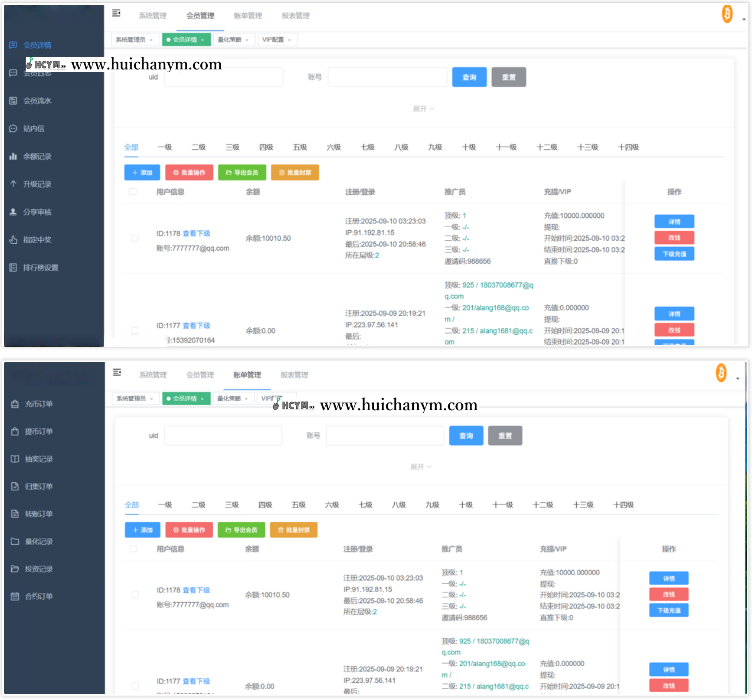Collapse sidebar via hamburger in 会员管理 view
Image resolution: width=752 pixels, height=700 pixels.
pyautogui.click(x=116, y=13)
